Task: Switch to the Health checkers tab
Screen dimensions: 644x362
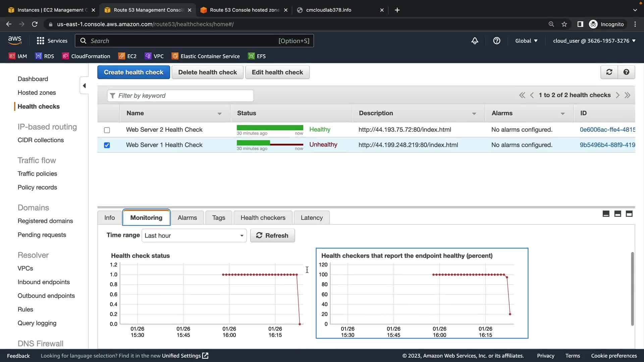Action: pyautogui.click(x=263, y=218)
